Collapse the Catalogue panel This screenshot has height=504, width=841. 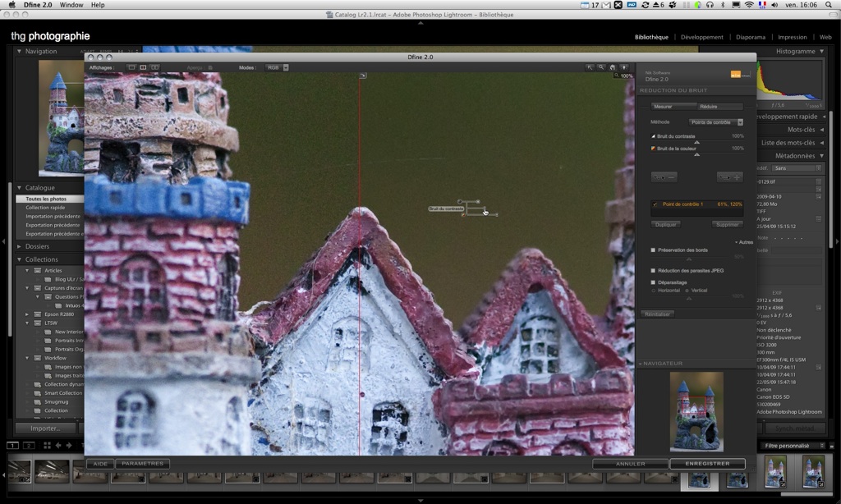pos(20,188)
